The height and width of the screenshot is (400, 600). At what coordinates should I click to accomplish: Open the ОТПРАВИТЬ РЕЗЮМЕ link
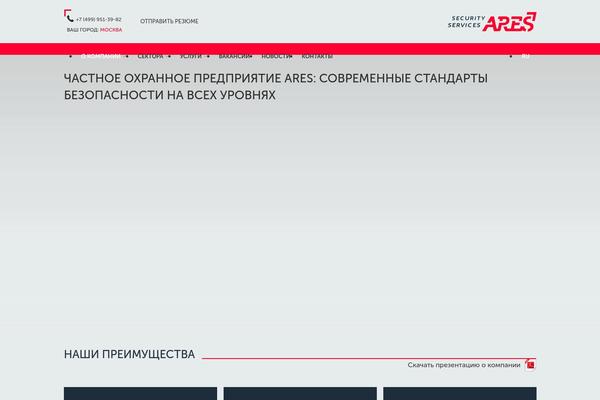169,21
